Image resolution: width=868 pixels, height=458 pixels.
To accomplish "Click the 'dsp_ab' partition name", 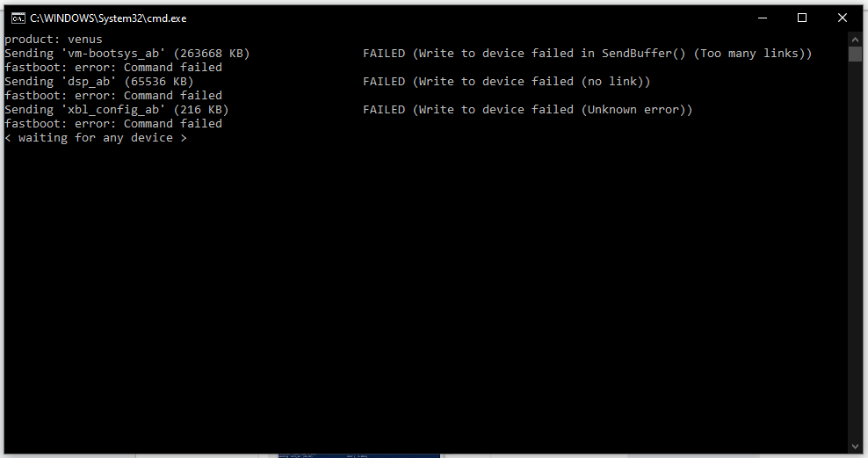I will 89,82.
